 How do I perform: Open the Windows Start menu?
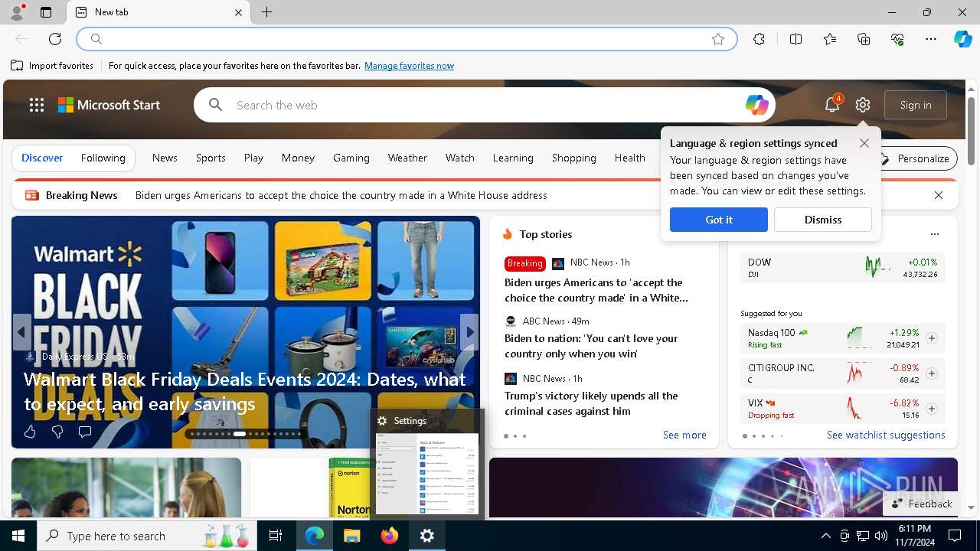pos(18,536)
